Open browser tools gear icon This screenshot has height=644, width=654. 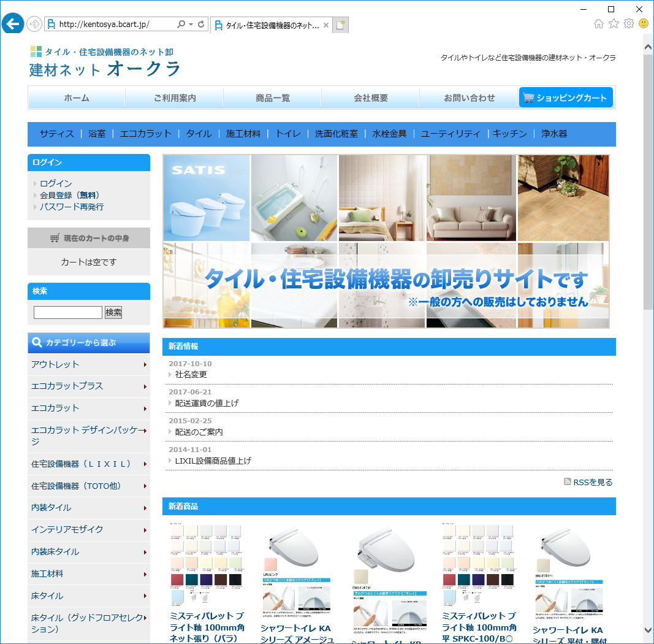point(628,24)
